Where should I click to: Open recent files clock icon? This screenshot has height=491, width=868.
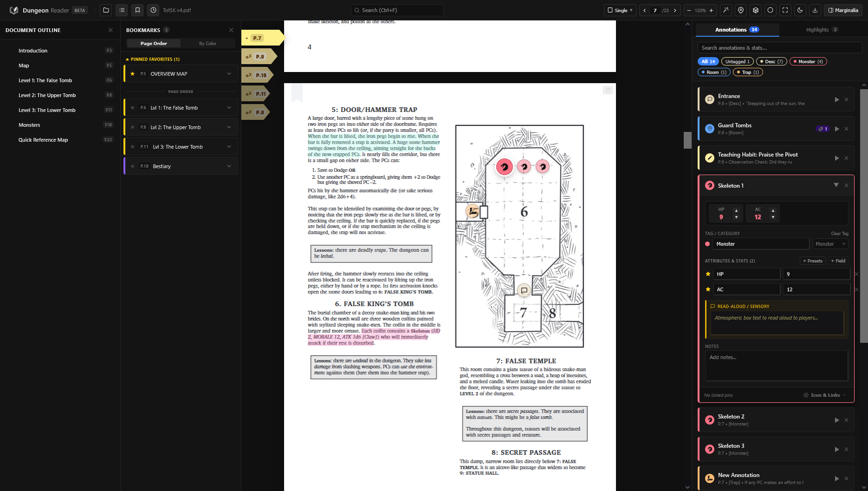[153, 10]
